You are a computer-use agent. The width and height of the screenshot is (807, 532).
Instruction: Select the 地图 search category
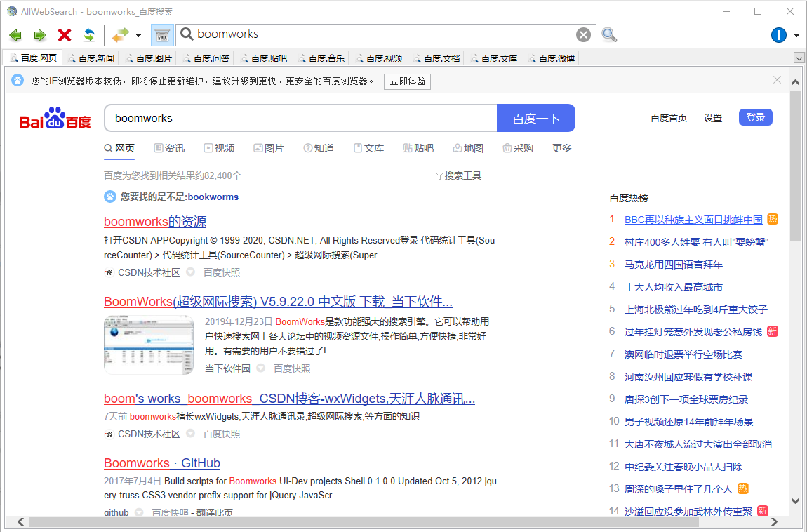(x=468, y=148)
